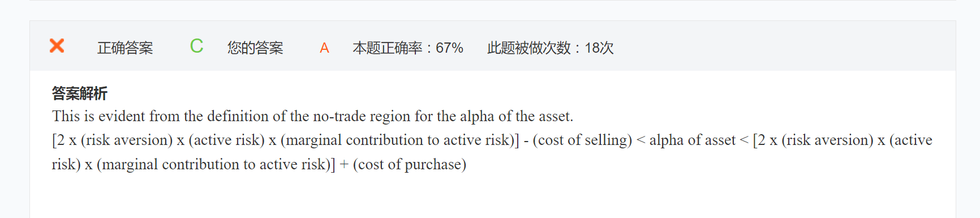This screenshot has width=980, height=218.
Task: Click the text "(cost of purchase)"
Action: pos(410,164)
